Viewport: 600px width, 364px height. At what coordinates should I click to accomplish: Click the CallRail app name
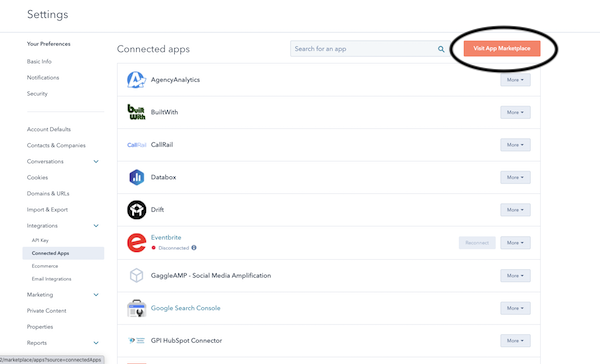(162, 145)
